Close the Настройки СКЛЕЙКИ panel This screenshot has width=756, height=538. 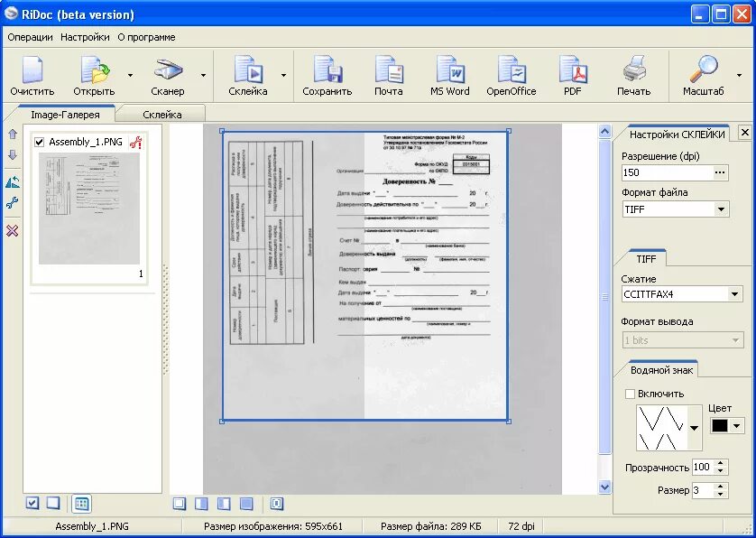click(x=745, y=132)
